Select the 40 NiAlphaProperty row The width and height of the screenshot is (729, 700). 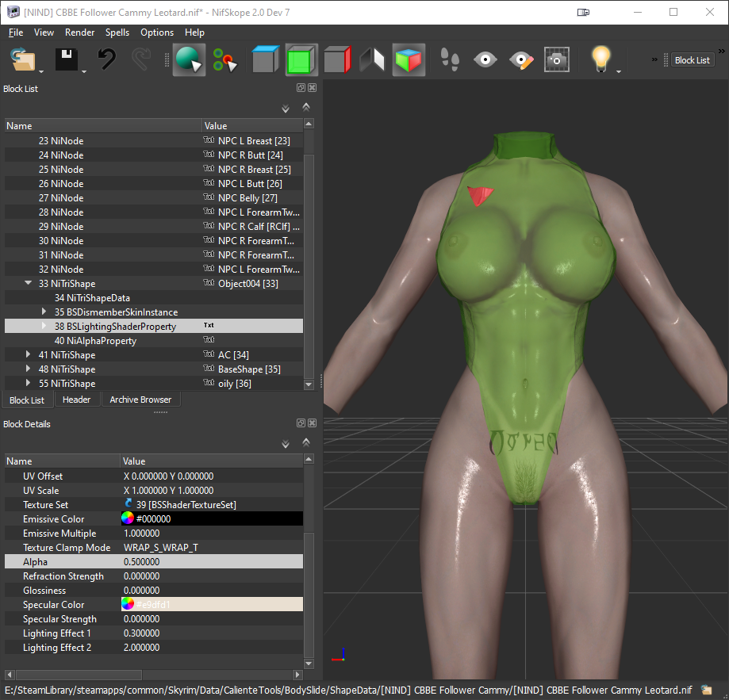coord(153,340)
